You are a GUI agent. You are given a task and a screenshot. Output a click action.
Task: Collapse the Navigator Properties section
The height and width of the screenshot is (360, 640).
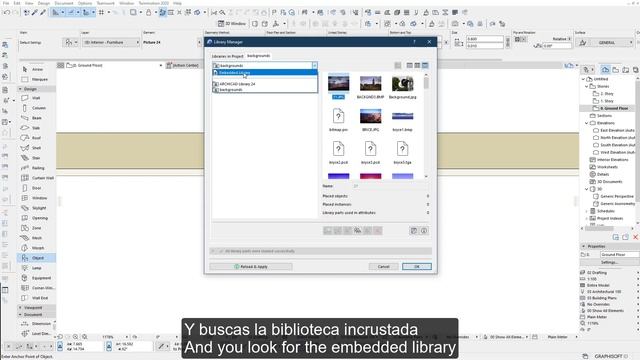[x=584, y=246]
